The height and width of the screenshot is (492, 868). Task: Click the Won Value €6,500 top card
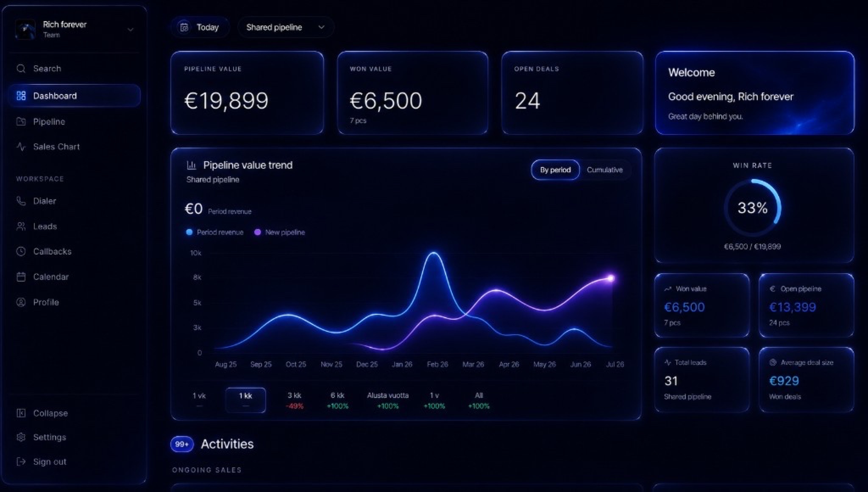pos(413,93)
